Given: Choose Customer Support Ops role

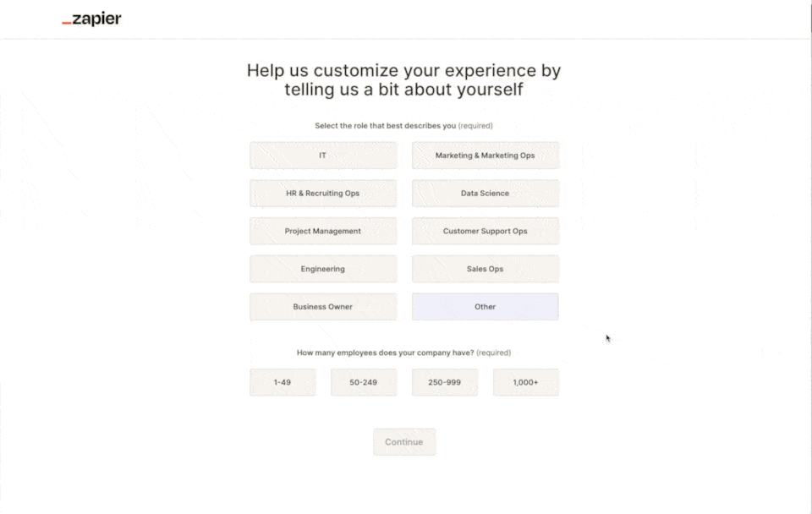Looking at the screenshot, I should click(486, 231).
